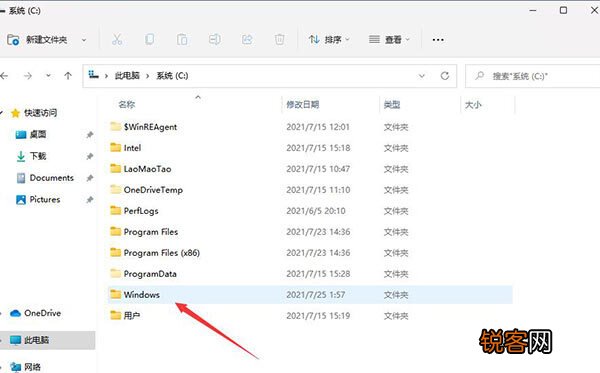Click the Intel folder icon
Screen dimensions: 600x373
[x=115, y=147]
